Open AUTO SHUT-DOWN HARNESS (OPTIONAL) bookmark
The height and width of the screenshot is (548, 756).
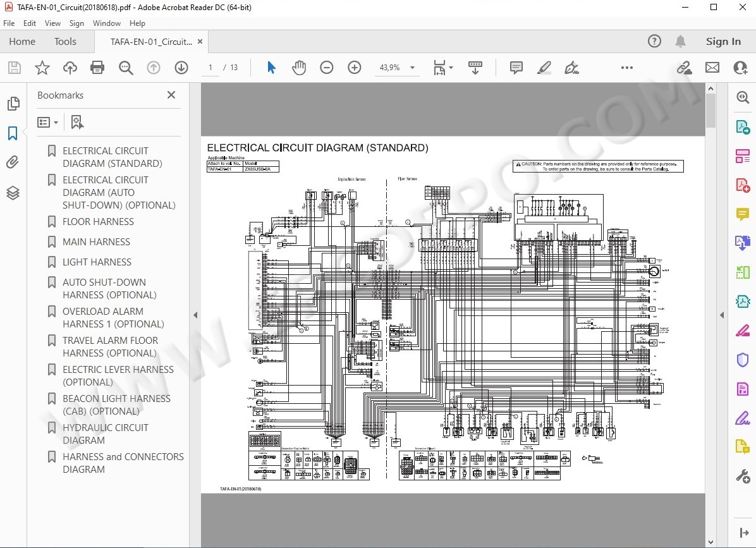109,289
